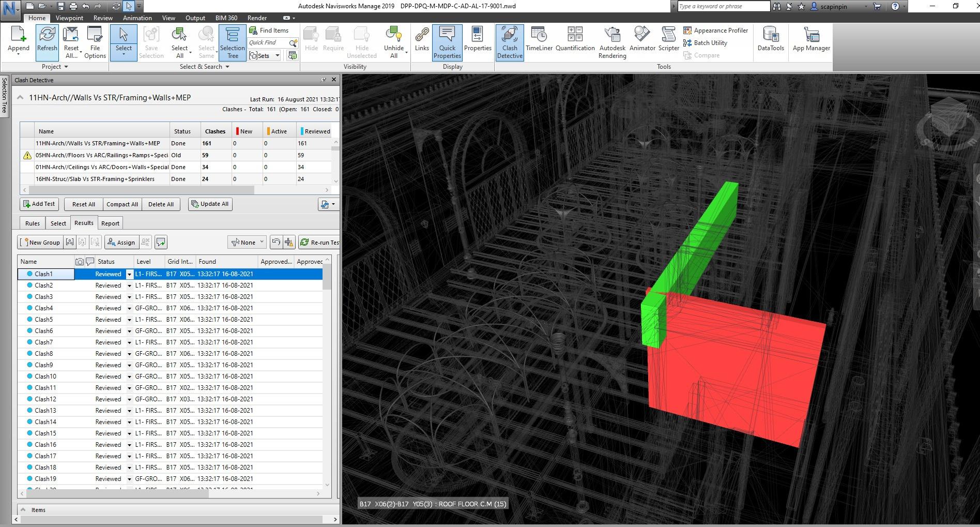Open the Reset All dropdown in the Project panel
This screenshot has width=980, height=527.
click(x=71, y=41)
